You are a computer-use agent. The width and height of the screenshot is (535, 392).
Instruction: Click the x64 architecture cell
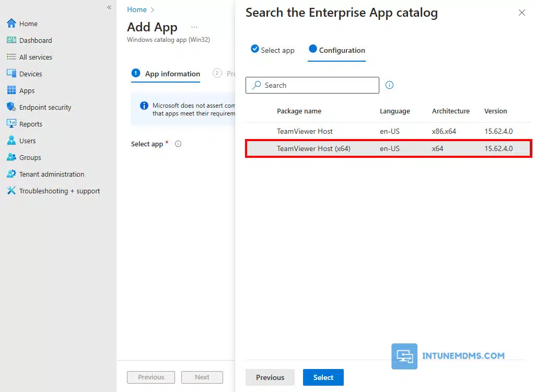[437, 148]
